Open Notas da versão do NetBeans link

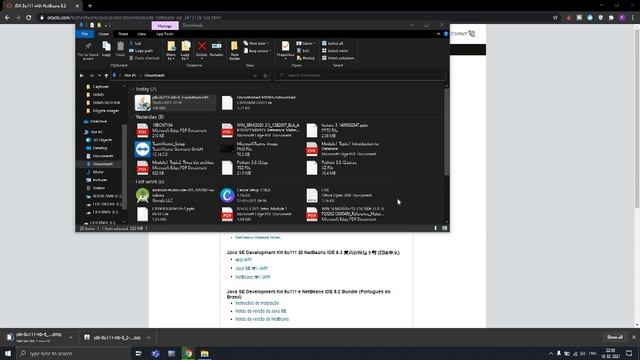pyautogui.click(x=262, y=319)
